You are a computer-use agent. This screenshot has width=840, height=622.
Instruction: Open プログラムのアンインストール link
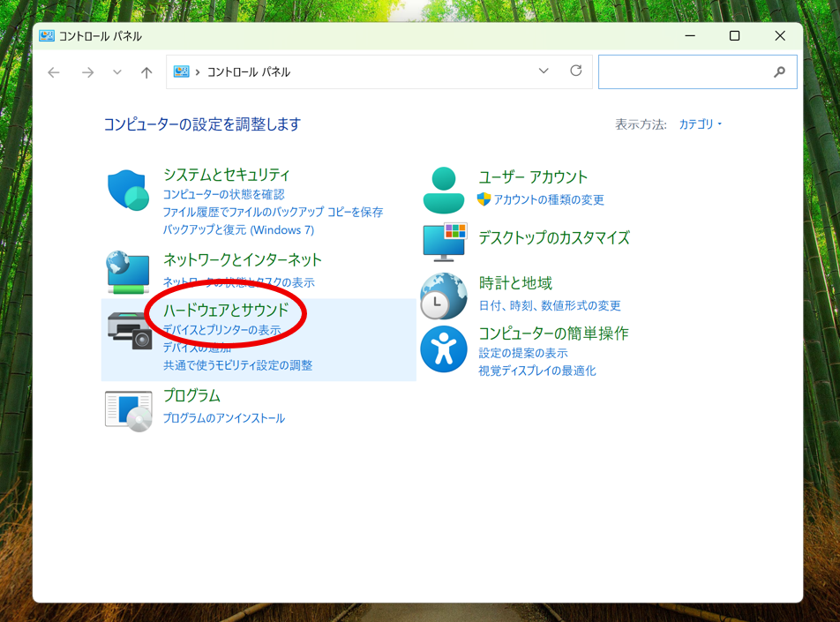coord(224,418)
